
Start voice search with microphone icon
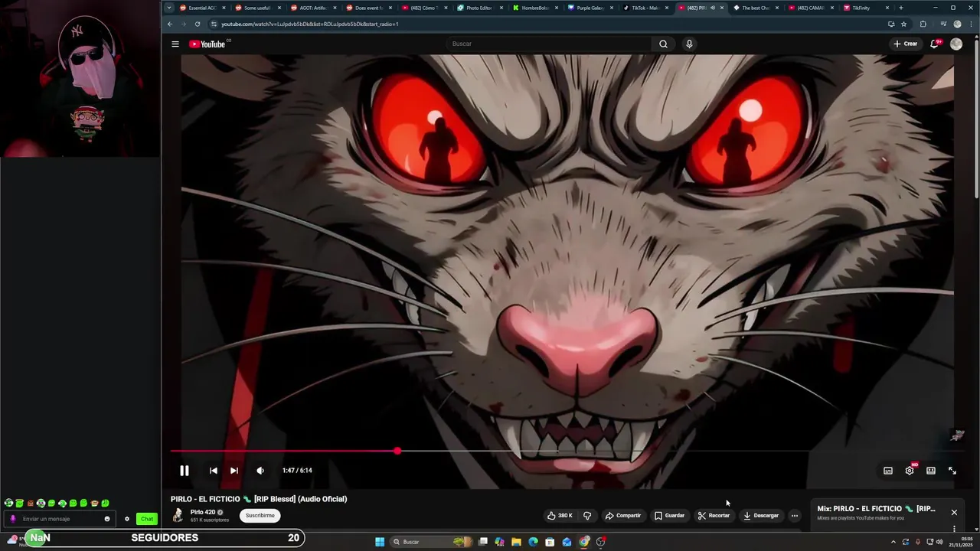click(x=689, y=44)
